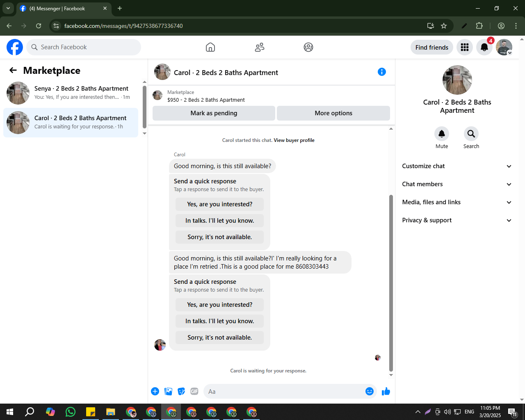Image resolution: width=525 pixels, height=420 pixels.
Task: Click the chat message scrollbar thumb
Action: point(391,283)
